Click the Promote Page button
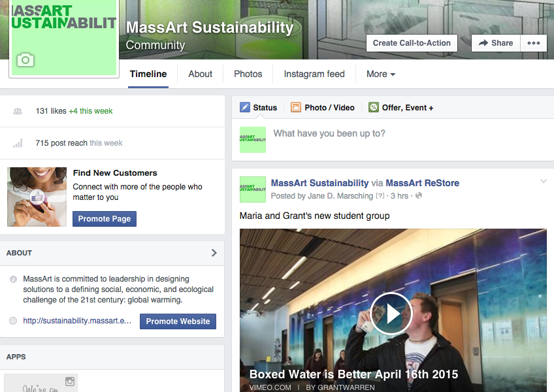The image size is (554, 392). (x=105, y=219)
